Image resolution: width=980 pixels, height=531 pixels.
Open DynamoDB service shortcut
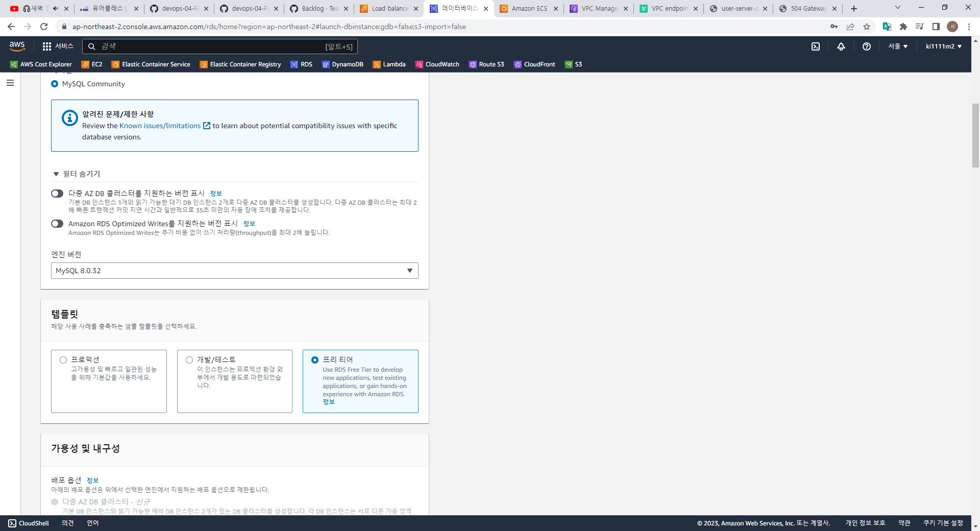(342, 64)
